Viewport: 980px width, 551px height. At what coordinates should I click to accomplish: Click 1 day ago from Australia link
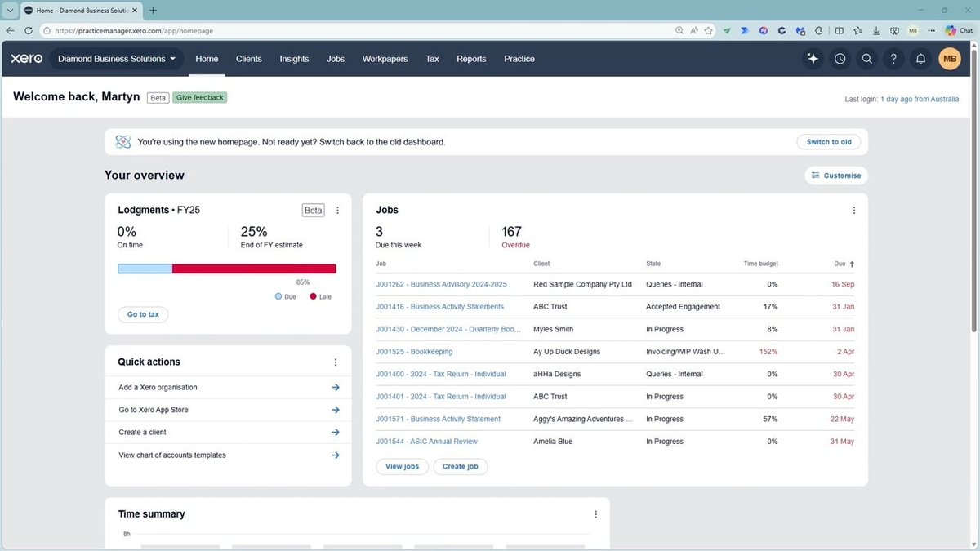click(920, 99)
